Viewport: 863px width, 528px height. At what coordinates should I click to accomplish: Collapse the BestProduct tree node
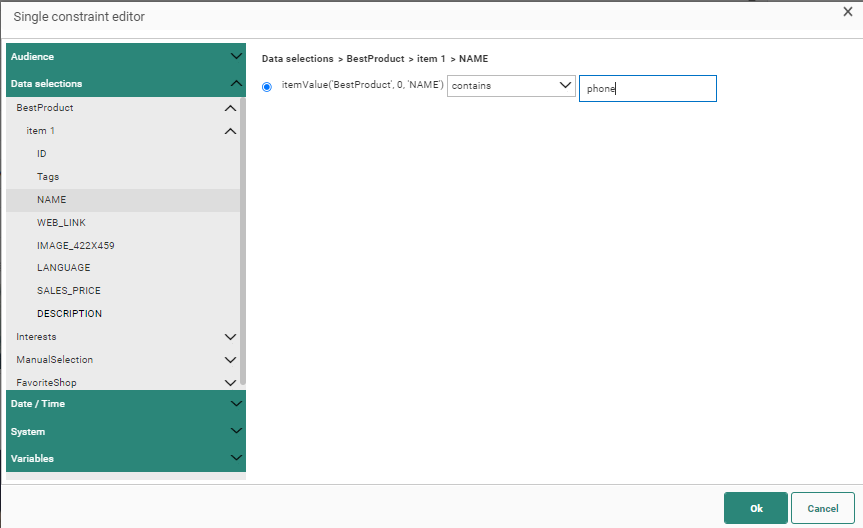[230, 108]
